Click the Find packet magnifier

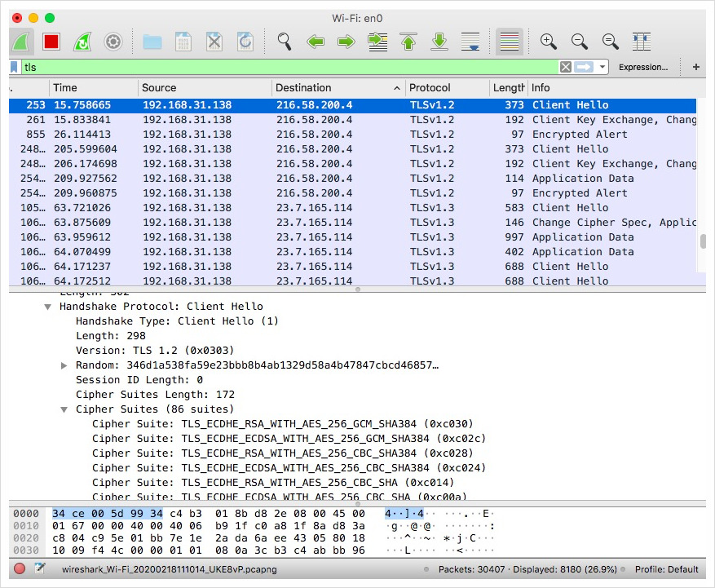click(x=283, y=41)
